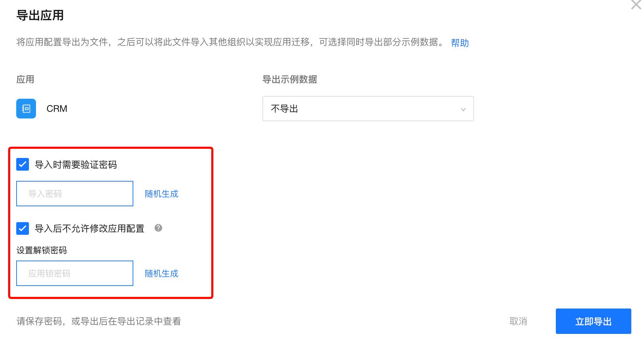Click the 导入时需要验证密码 label text
This screenshot has width=644, height=354.
pyautogui.click(x=76, y=165)
